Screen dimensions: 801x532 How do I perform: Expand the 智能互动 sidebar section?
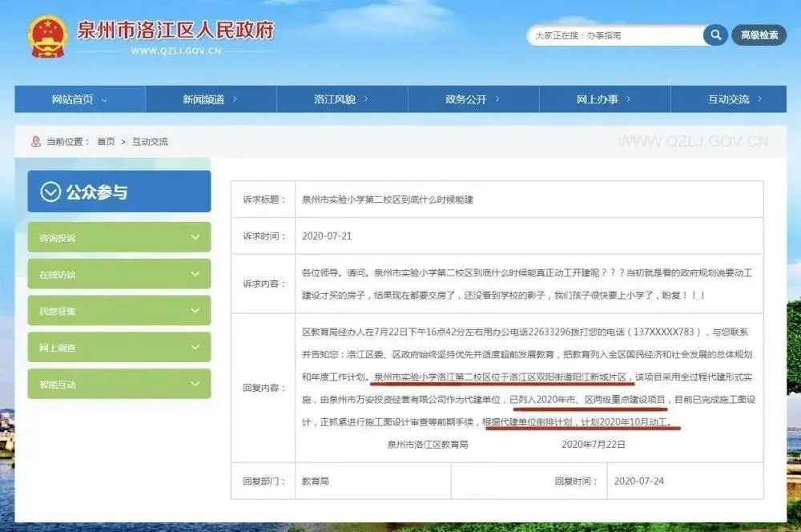(119, 385)
